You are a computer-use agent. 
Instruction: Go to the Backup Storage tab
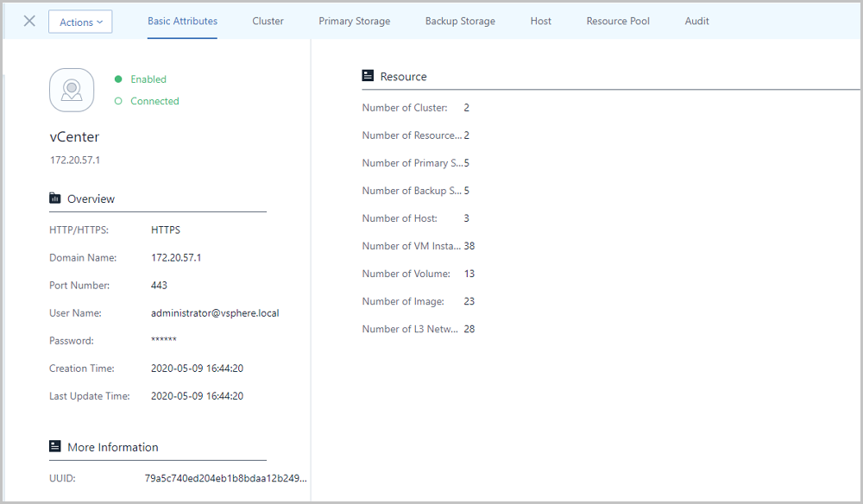click(x=460, y=21)
